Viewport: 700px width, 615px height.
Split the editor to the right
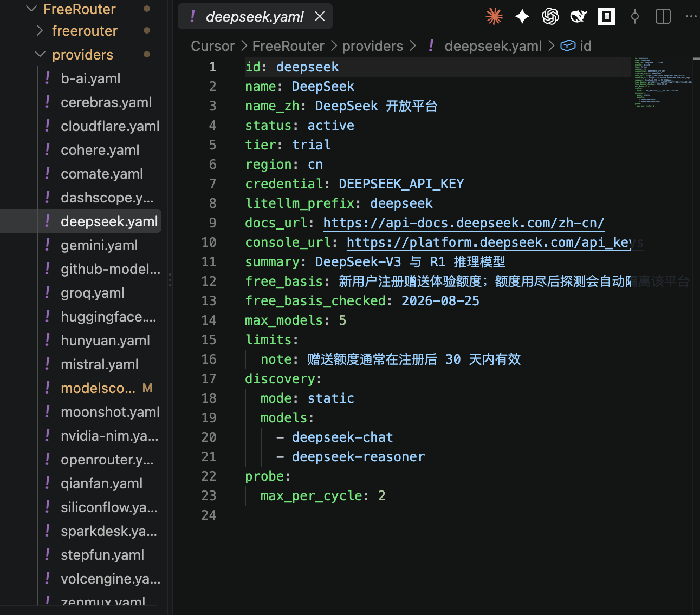(x=663, y=16)
